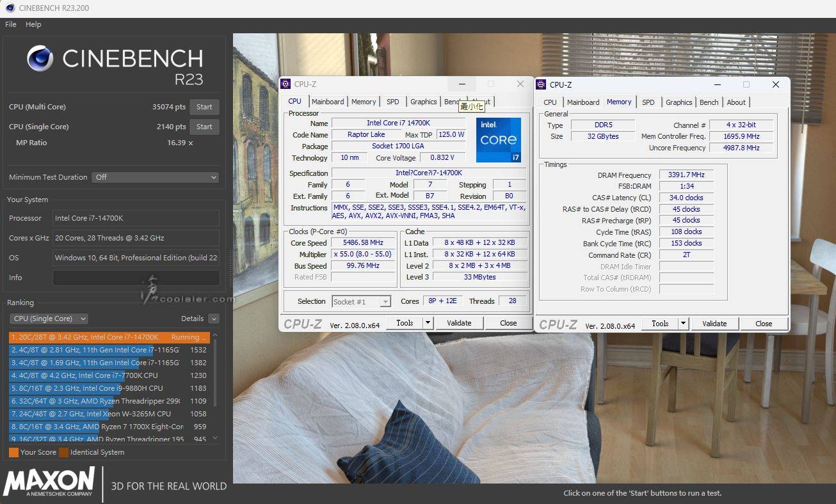Click Tools button in right CPU-Z window
Viewport: 836px width, 504px height.
coord(660,324)
